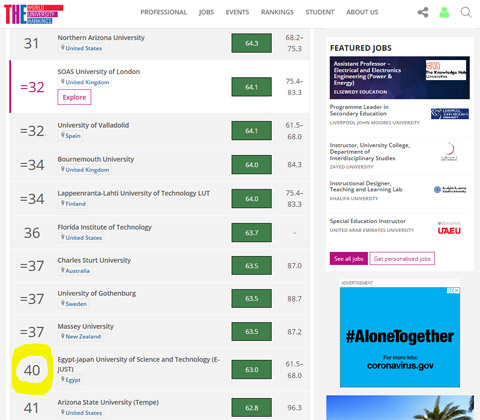Open the Professional menu item

(164, 12)
